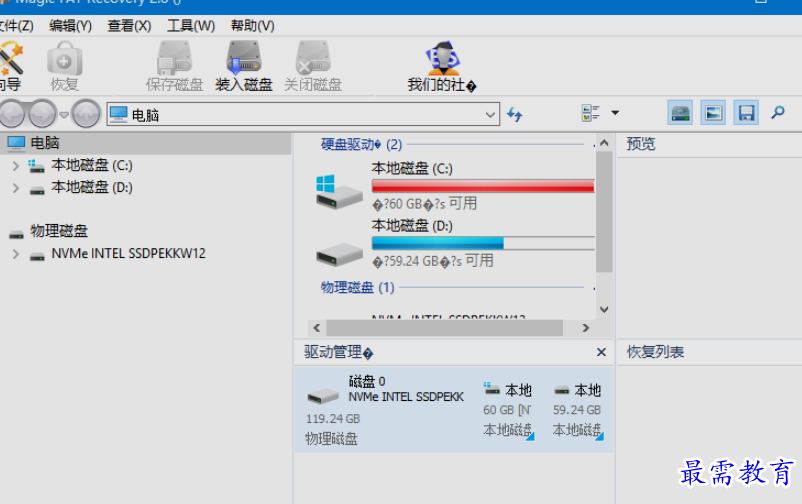Image resolution: width=802 pixels, height=504 pixels.
Task: Go back with the navigation back arrow
Action: [12, 114]
